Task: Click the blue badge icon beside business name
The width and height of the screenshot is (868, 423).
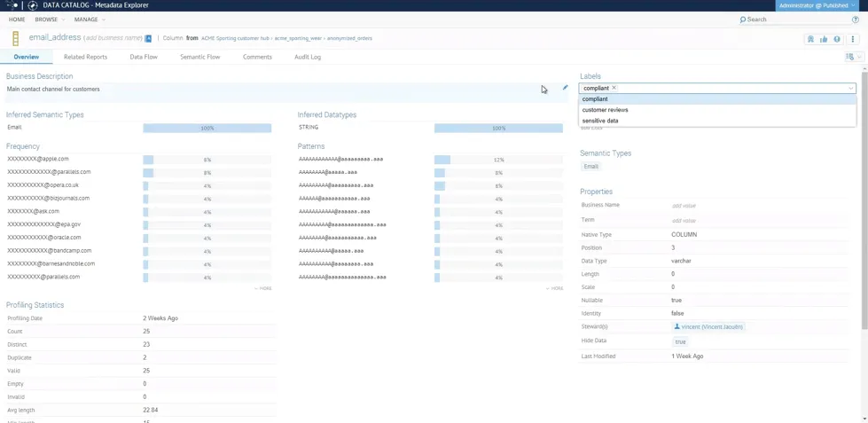Action: [148, 38]
